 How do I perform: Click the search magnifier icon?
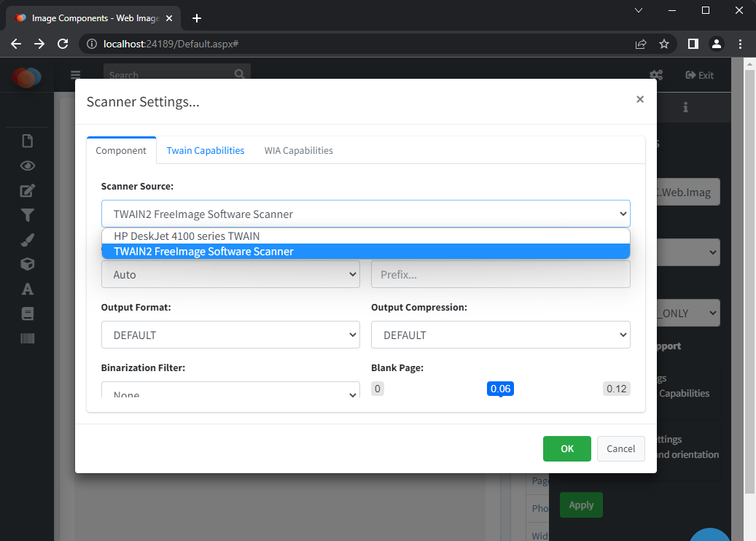239,74
